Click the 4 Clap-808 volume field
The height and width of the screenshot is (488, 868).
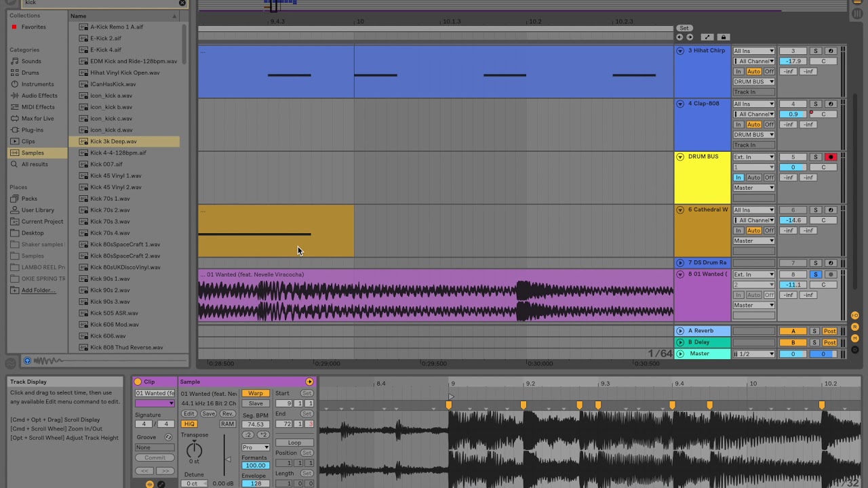(x=793, y=114)
